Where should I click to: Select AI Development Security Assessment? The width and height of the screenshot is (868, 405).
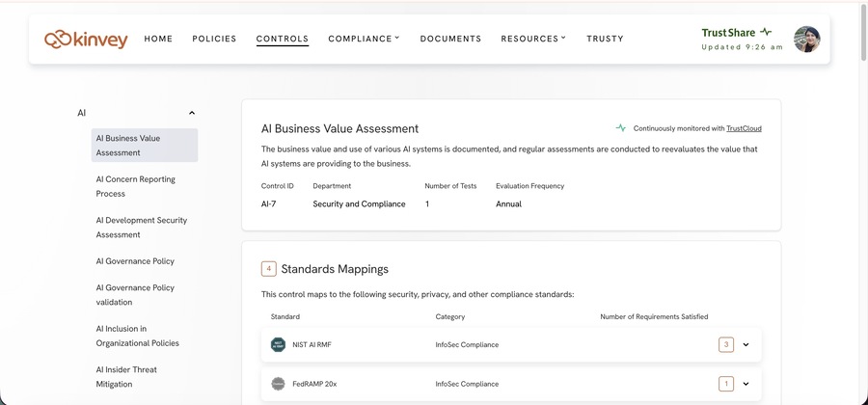coord(142,228)
